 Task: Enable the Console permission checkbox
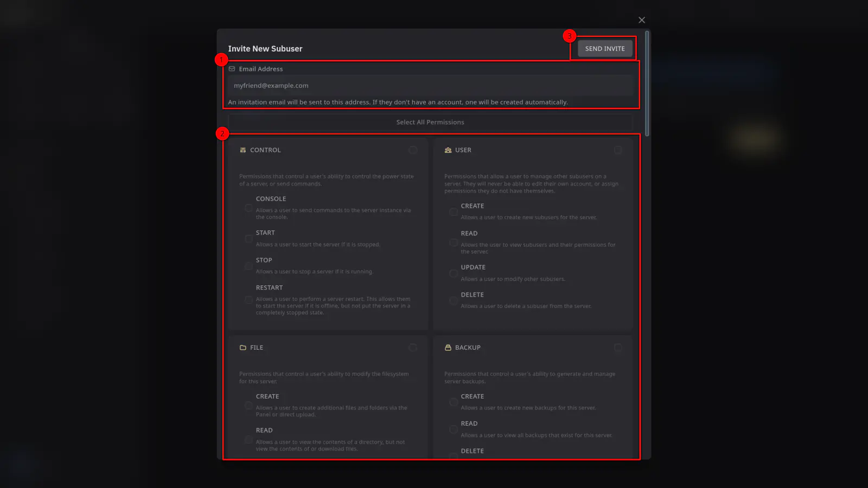click(x=248, y=208)
